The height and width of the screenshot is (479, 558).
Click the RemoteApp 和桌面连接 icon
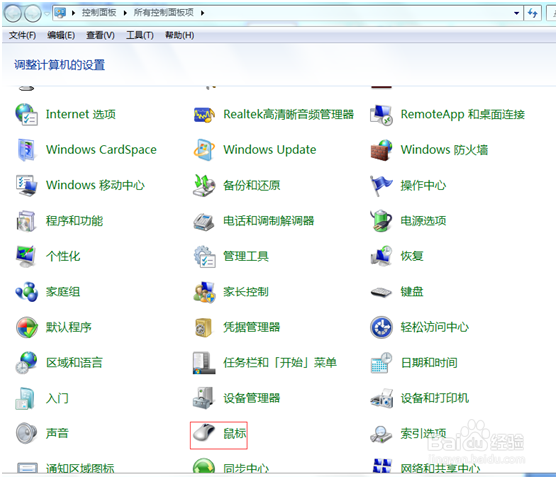[x=381, y=115]
